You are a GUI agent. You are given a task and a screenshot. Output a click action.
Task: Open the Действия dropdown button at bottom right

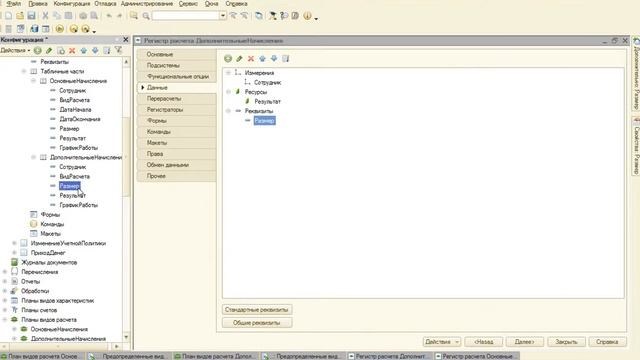pos(442,342)
